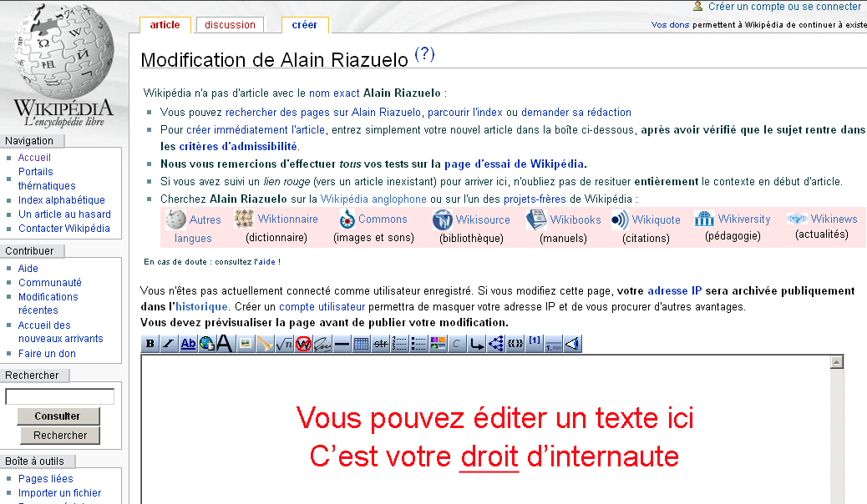Open the Wikiversity link
Image resolution: width=867 pixels, height=504 pixels.
744,219
